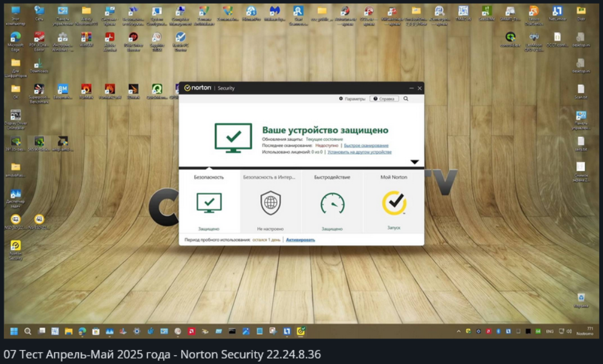Click the Быстрое сканирование link

[366, 146]
